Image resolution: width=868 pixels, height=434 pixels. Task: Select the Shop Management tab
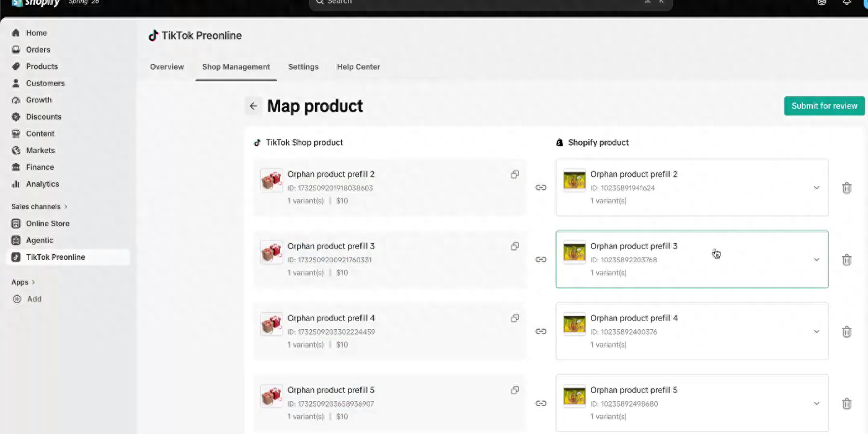point(236,67)
